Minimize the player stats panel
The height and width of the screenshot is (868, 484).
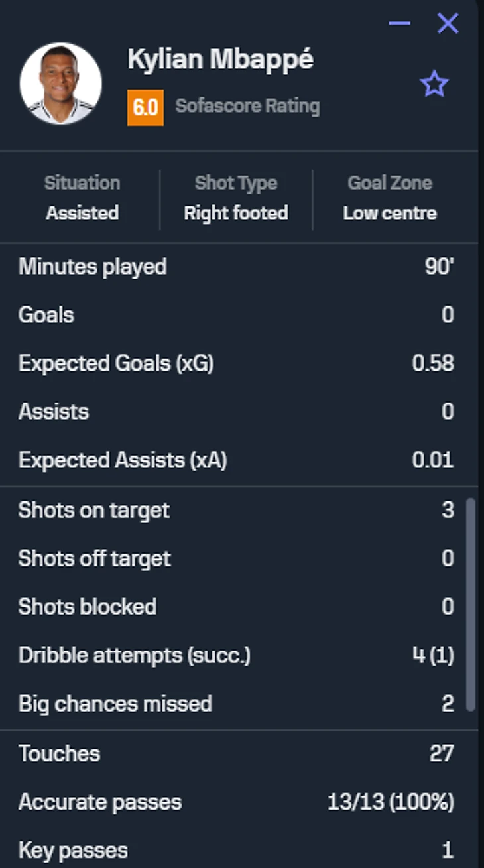tap(399, 24)
